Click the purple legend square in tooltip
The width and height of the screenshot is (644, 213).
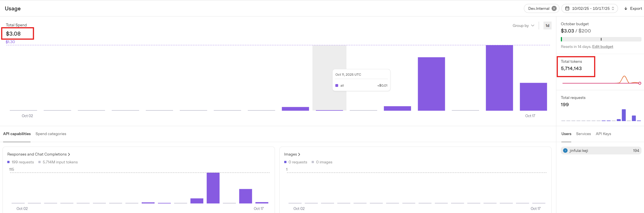337,85
